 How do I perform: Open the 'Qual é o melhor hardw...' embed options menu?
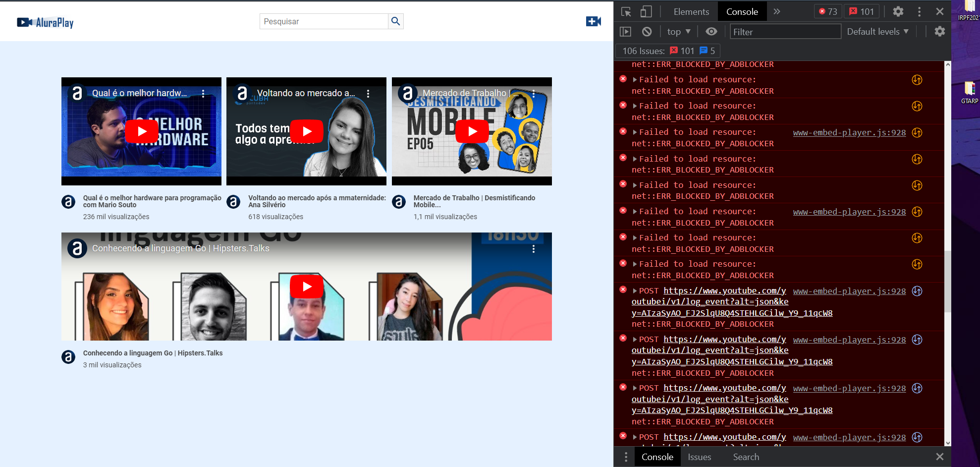click(x=203, y=93)
